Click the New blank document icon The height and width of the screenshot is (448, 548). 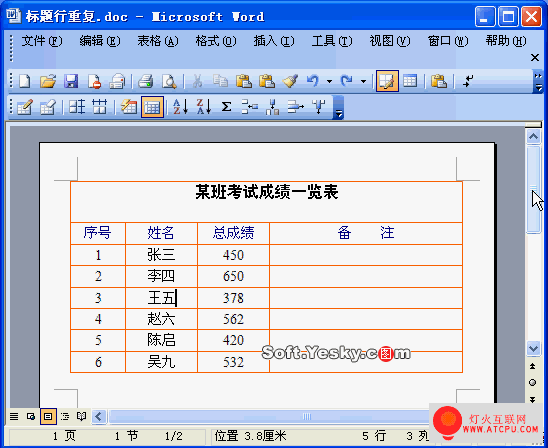click(x=24, y=81)
